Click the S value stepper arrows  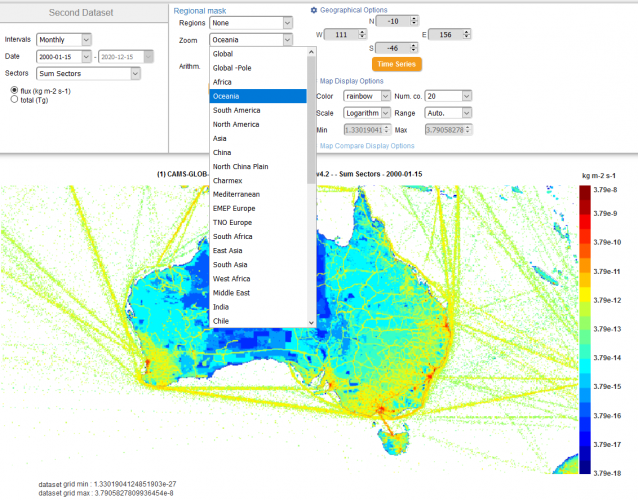click(414, 48)
